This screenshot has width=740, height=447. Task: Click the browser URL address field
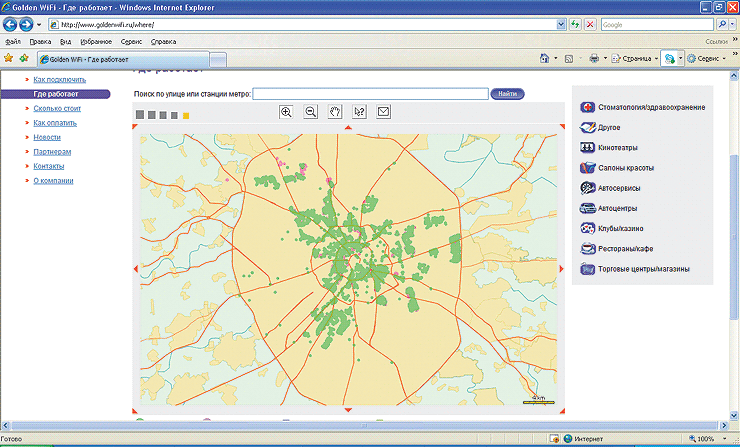point(302,25)
